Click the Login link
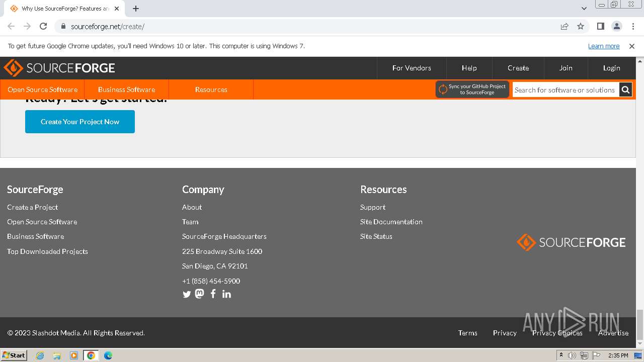This screenshot has height=362, width=644. [x=612, y=68]
